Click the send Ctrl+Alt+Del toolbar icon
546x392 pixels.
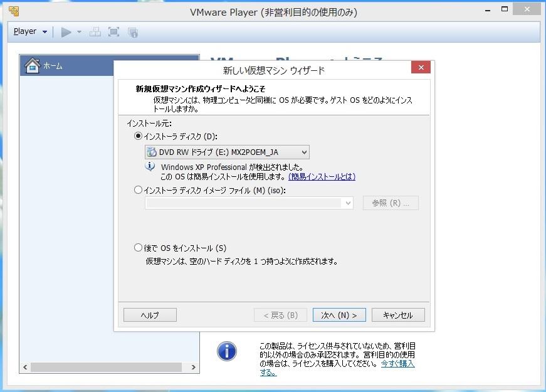tap(95, 32)
